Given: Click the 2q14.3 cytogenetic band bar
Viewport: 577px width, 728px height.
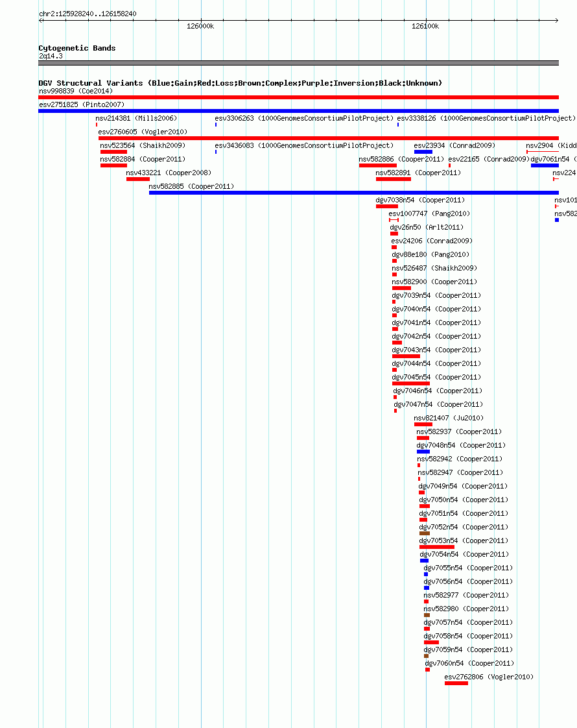Looking at the screenshot, I should pos(298,63).
